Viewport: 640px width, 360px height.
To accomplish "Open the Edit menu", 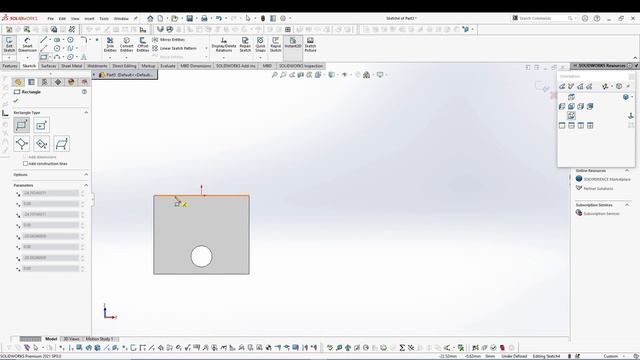I will 62,18.
